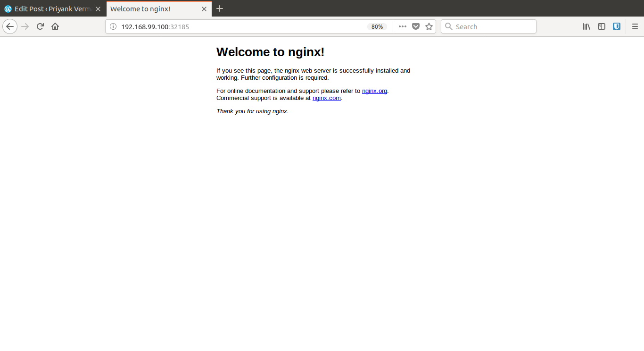
Task: Open the Edit Post WordPress tab
Action: click(50, 8)
